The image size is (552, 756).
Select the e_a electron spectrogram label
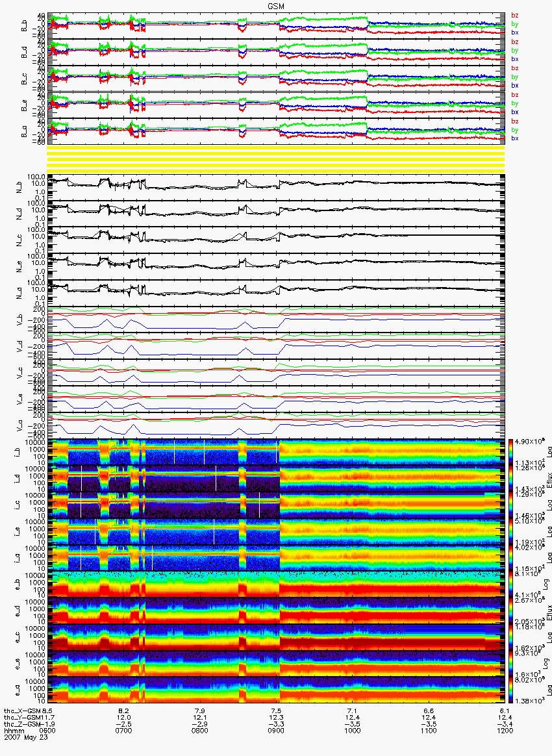pos(18,690)
